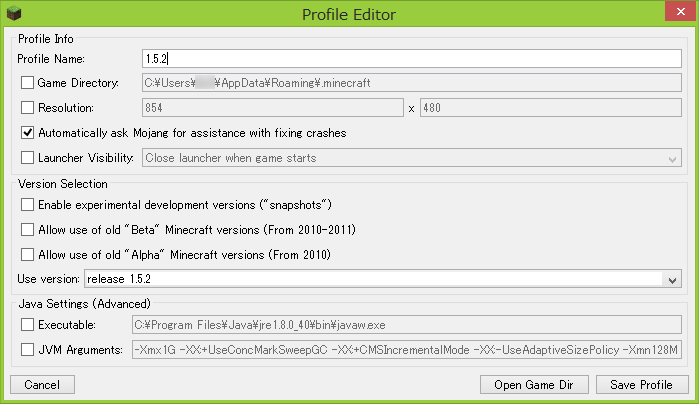
Task: Click the resolution width field showing 854
Action: (272, 108)
